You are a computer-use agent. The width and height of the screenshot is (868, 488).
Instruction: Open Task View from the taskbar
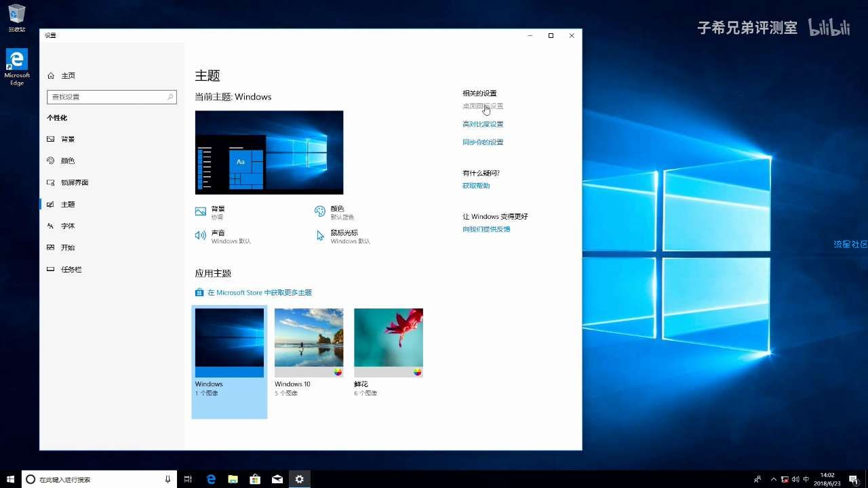pyautogui.click(x=189, y=479)
